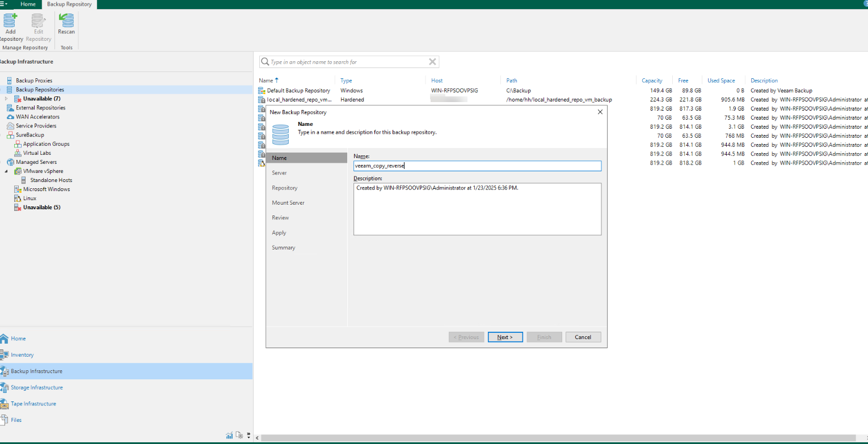Sort the list by Capacity column
The width and height of the screenshot is (868, 444).
coord(652,81)
